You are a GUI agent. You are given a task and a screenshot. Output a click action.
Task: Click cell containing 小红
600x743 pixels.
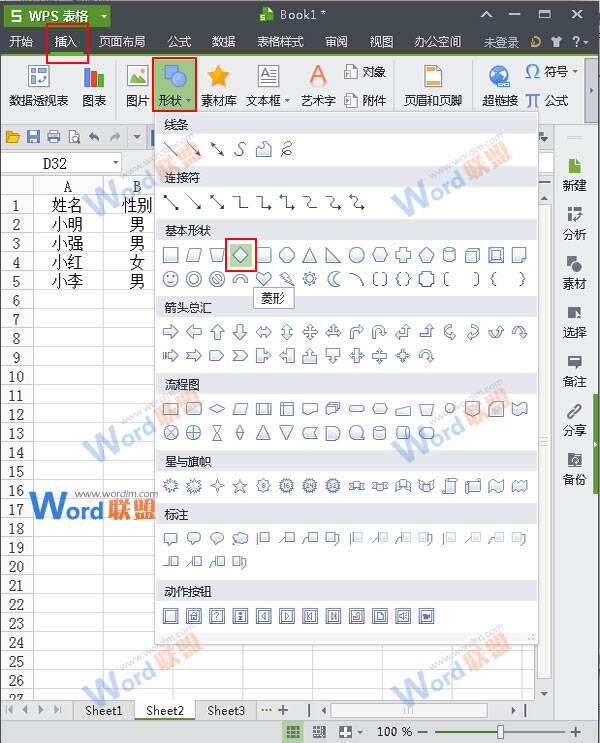click(68, 262)
